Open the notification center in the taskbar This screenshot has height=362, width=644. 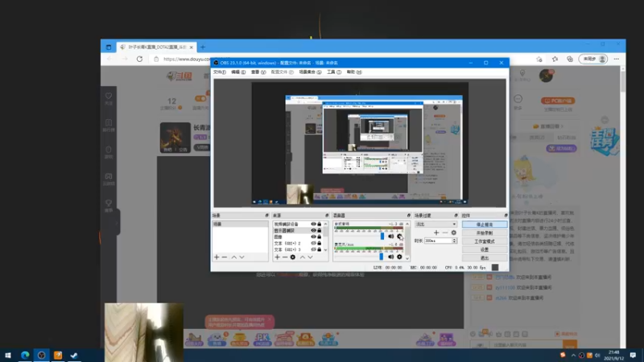pos(633,355)
